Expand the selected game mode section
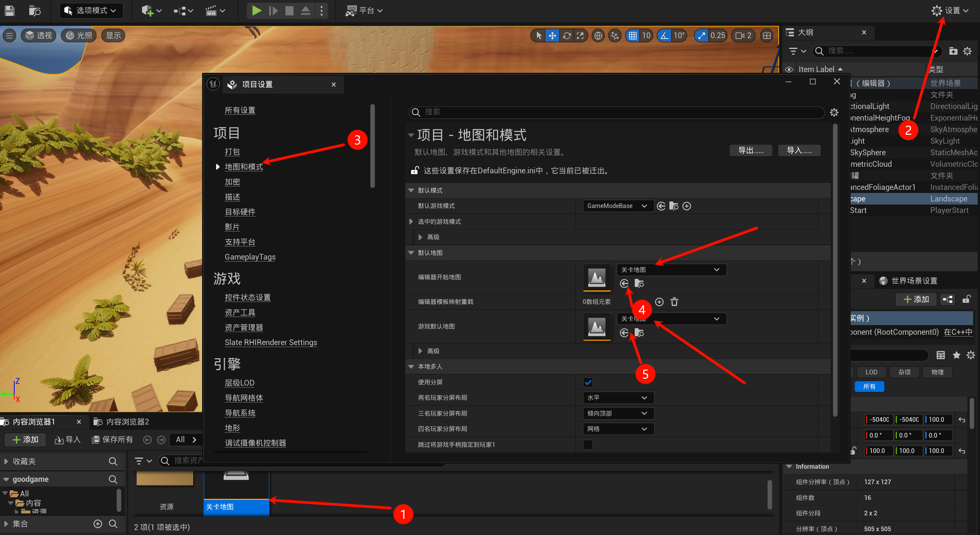Viewport: 980px width, 535px height. (411, 221)
